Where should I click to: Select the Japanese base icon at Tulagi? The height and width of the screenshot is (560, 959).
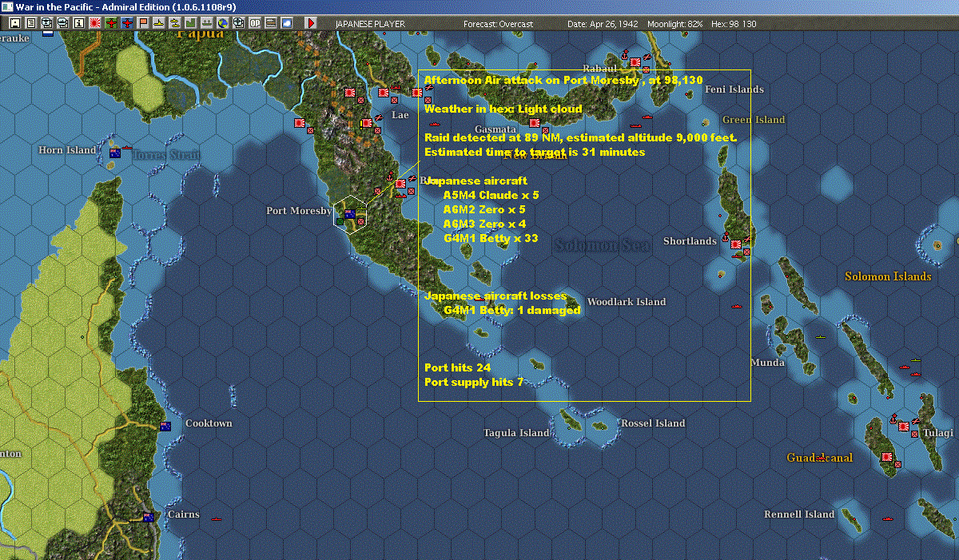[x=904, y=427]
